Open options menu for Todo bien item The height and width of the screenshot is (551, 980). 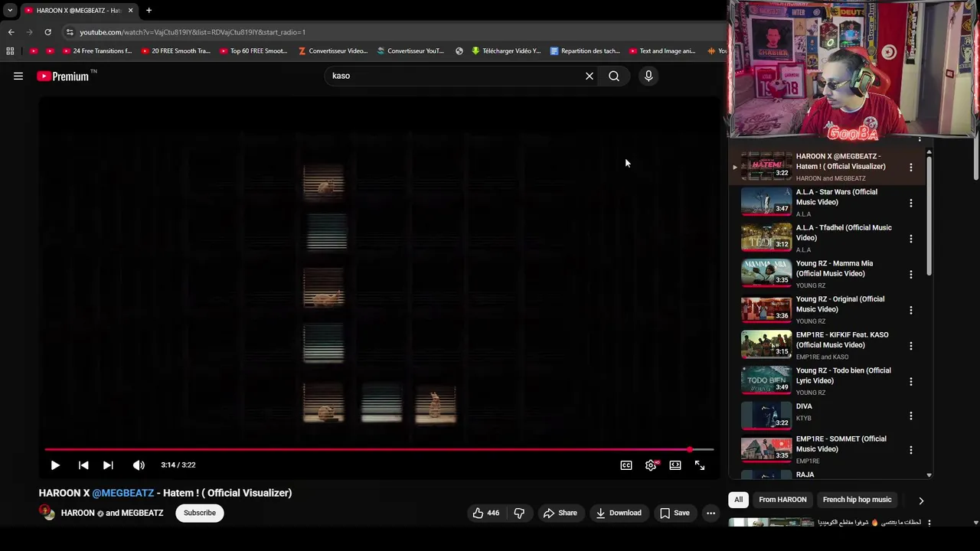tap(910, 381)
